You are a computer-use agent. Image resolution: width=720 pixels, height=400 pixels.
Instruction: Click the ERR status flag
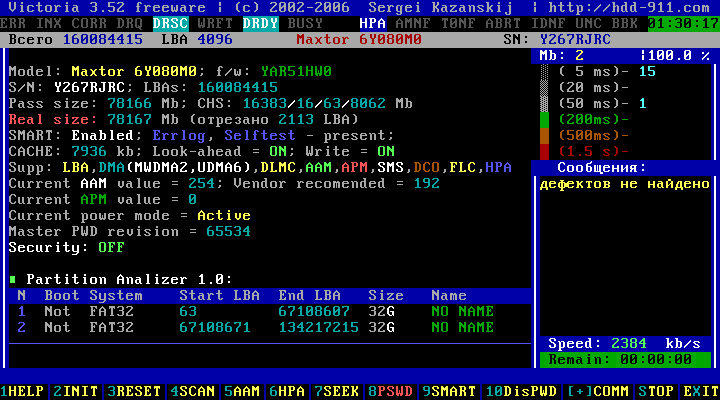(x=13, y=23)
